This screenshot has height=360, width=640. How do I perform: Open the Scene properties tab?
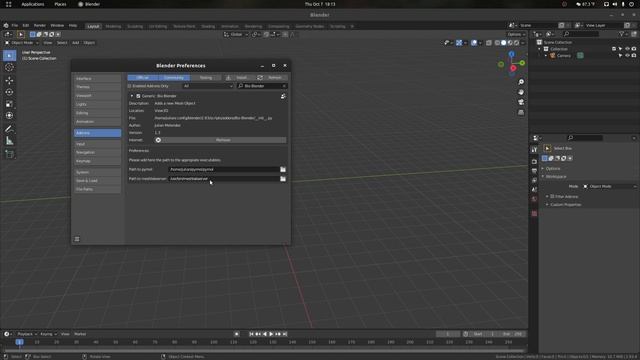click(534, 190)
